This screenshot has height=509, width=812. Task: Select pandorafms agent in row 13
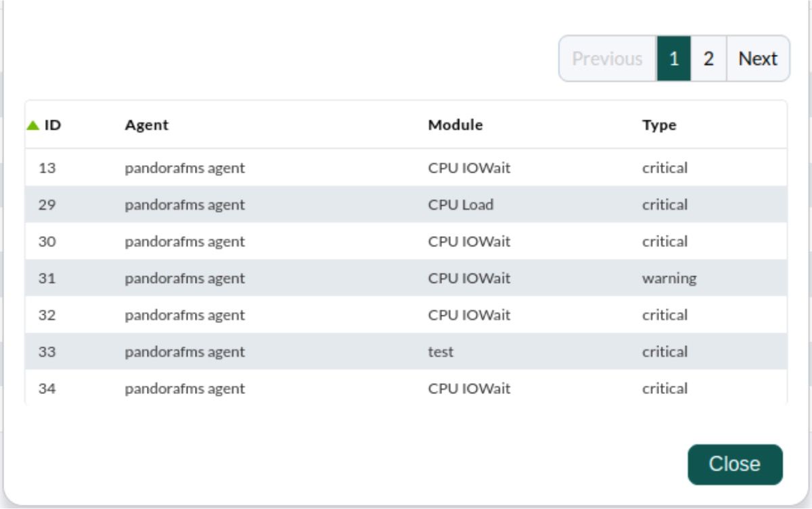[185, 168]
